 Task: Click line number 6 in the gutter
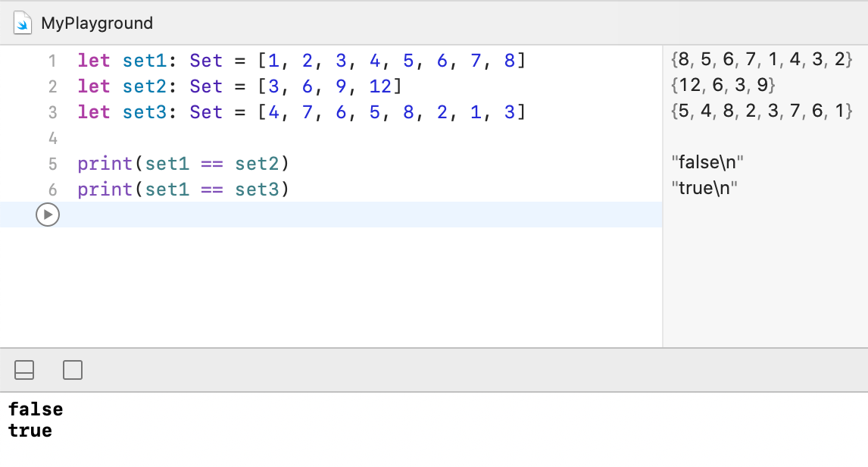[x=52, y=190]
